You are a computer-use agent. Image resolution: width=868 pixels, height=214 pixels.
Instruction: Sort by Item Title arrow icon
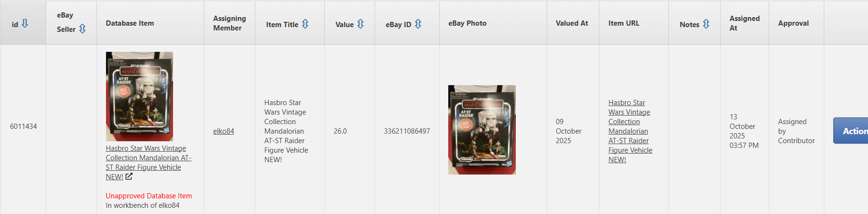(305, 24)
